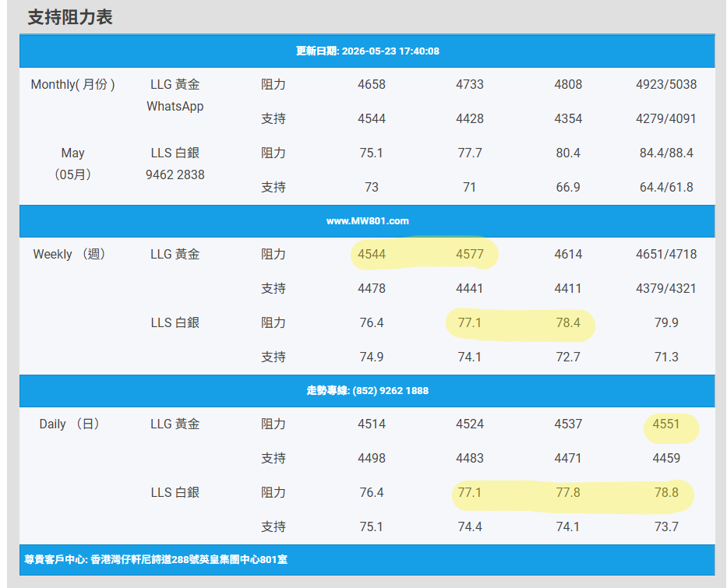727x588 pixels.
Task: Select weekly gold support value 4478
Action: click(372, 288)
